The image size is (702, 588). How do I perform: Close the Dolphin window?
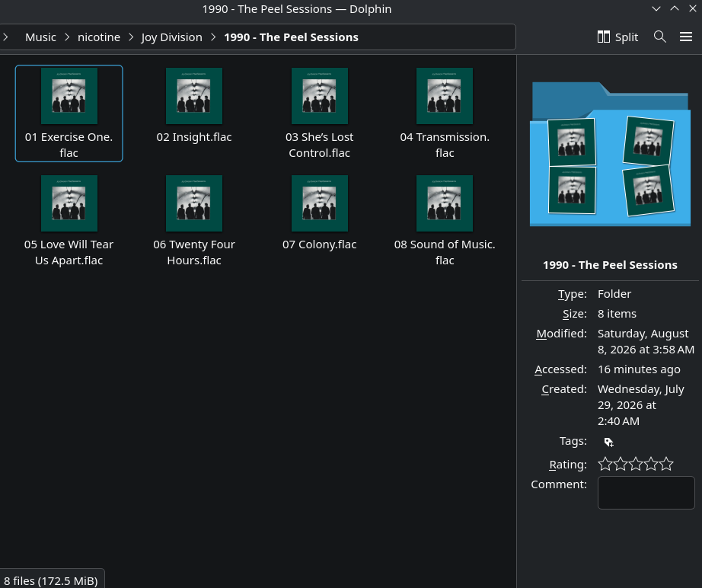pyautogui.click(x=693, y=8)
